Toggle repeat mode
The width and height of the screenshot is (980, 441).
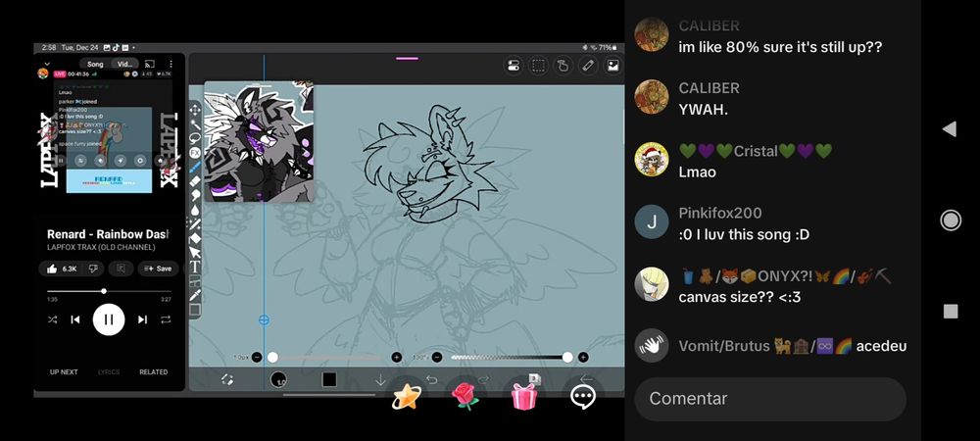pyautogui.click(x=166, y=319)
